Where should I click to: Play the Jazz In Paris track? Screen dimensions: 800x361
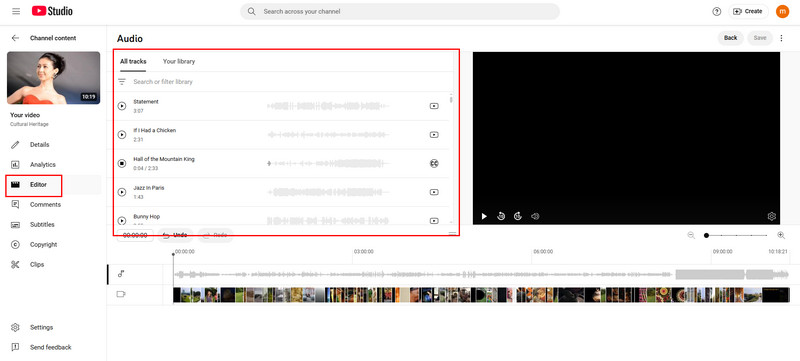[122, 192]
